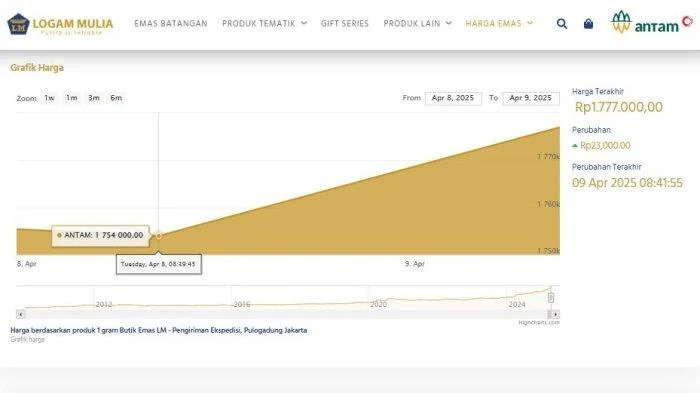Click the Harga berdasarkan produk 1 gram caption
The height and width of the screenshot is (393, 700).
[x=158, y=330]
